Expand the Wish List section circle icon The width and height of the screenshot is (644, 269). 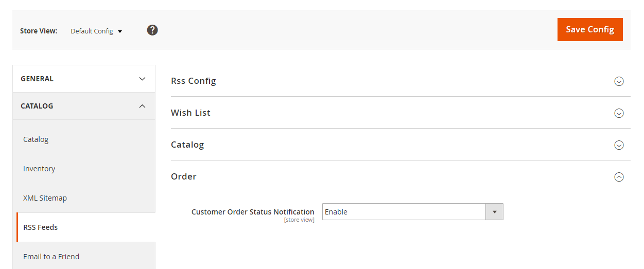(619, 113)
